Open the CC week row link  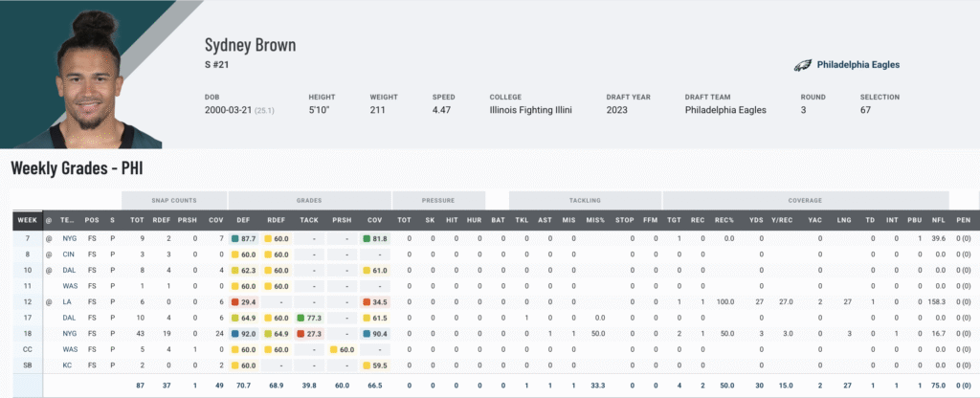pyautogui.click(x=26, y=348)
